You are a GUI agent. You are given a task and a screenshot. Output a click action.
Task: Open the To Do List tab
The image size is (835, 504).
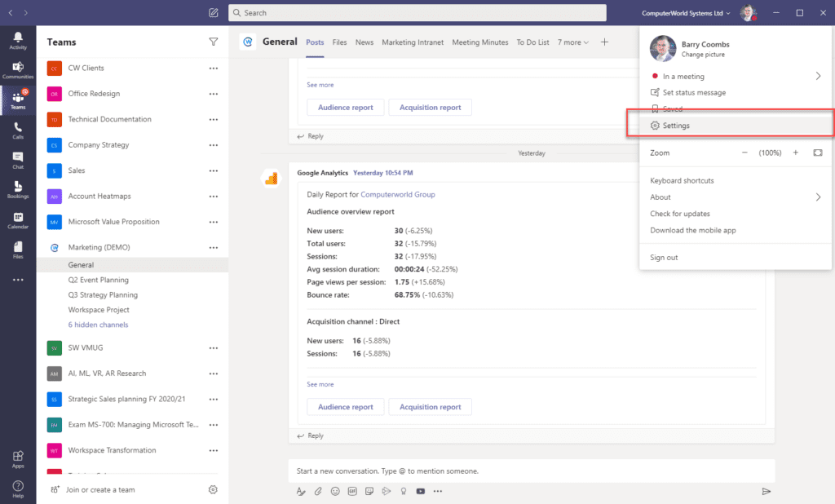(532, 42)
